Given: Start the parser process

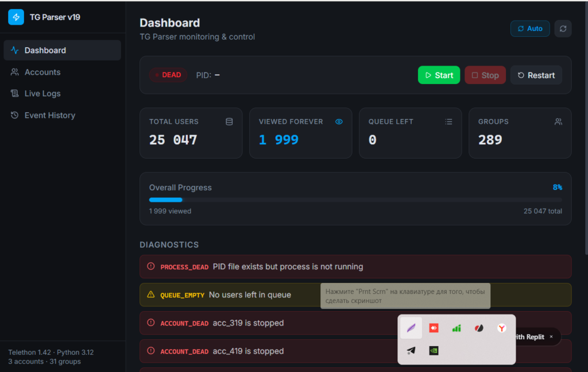Looking at the screenshot, I should [439, 75].
